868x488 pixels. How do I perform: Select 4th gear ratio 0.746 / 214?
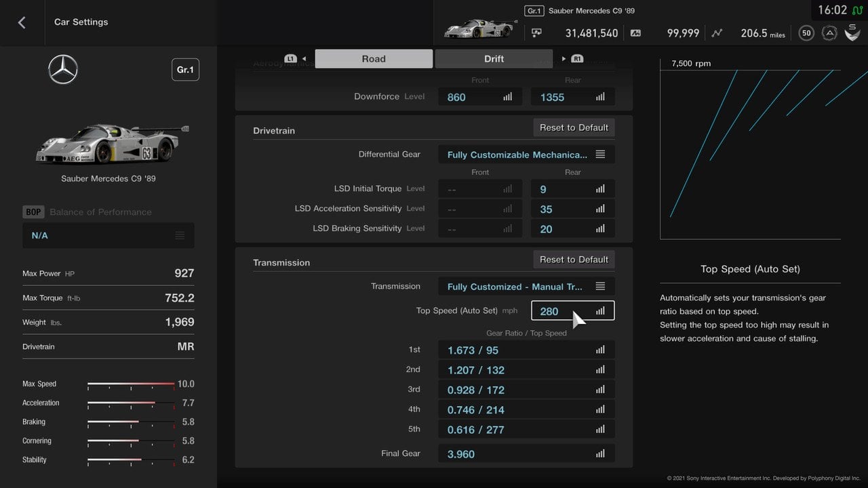click(526, 409)
